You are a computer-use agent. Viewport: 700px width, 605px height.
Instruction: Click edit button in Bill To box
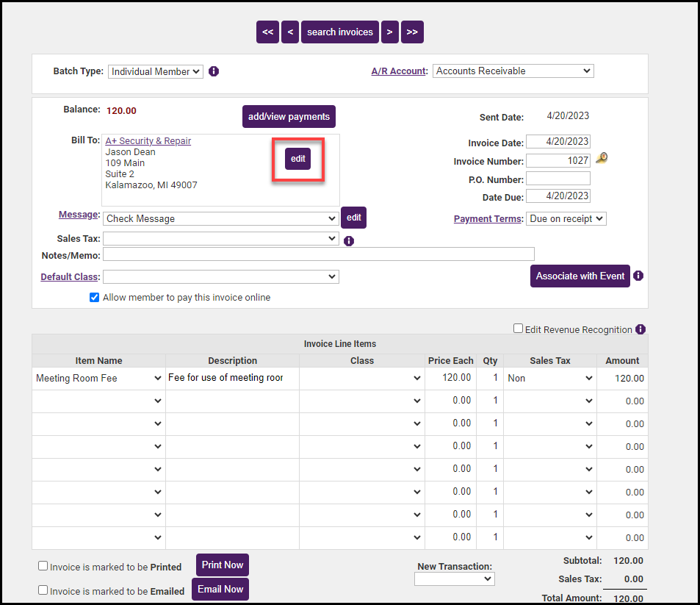point(297,159)
